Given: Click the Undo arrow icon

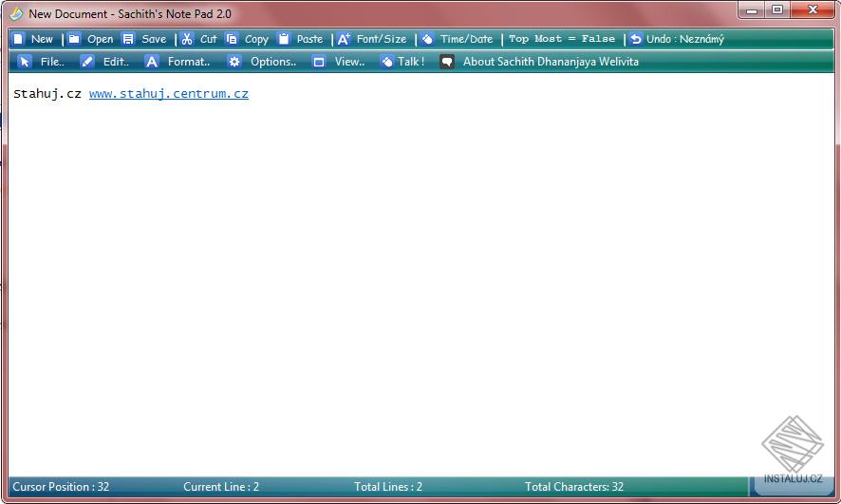Looking at the screenshot, I should tap(636, 39).
